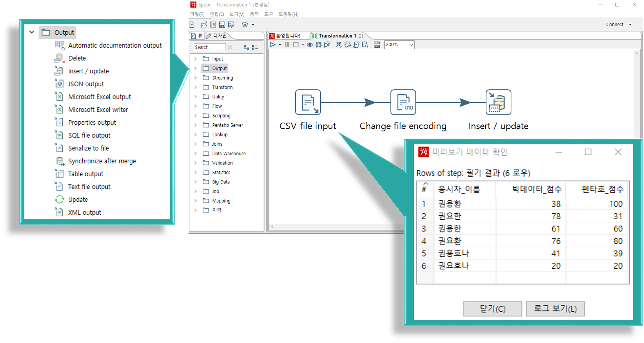Open the 도움말(H) menu
This screenshot has height=343, width=644.
288,14
